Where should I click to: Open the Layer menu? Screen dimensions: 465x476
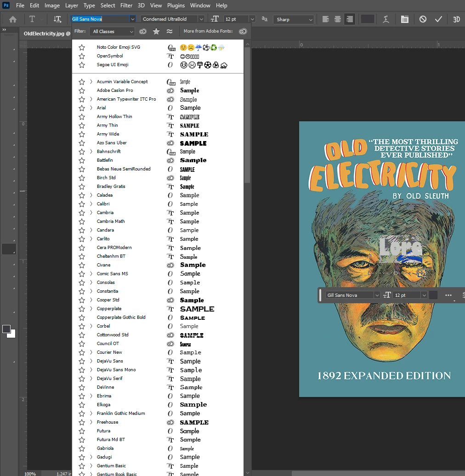pos(71,6)
